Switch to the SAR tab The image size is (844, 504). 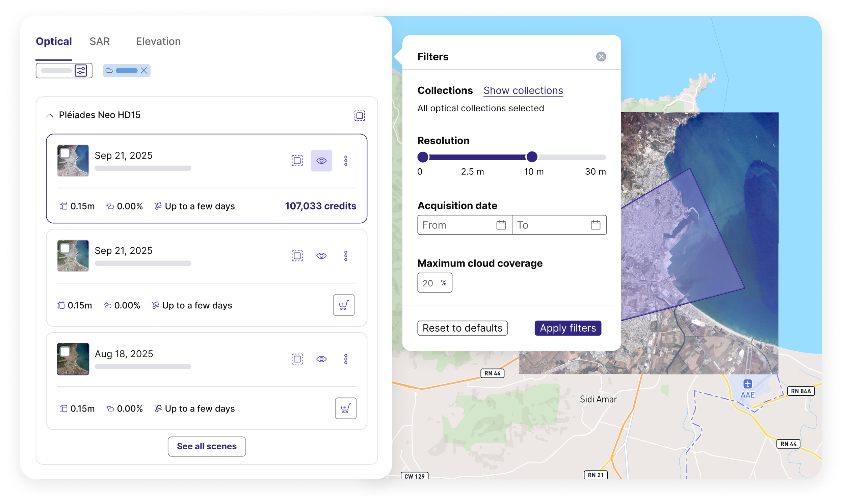[100, 41]
